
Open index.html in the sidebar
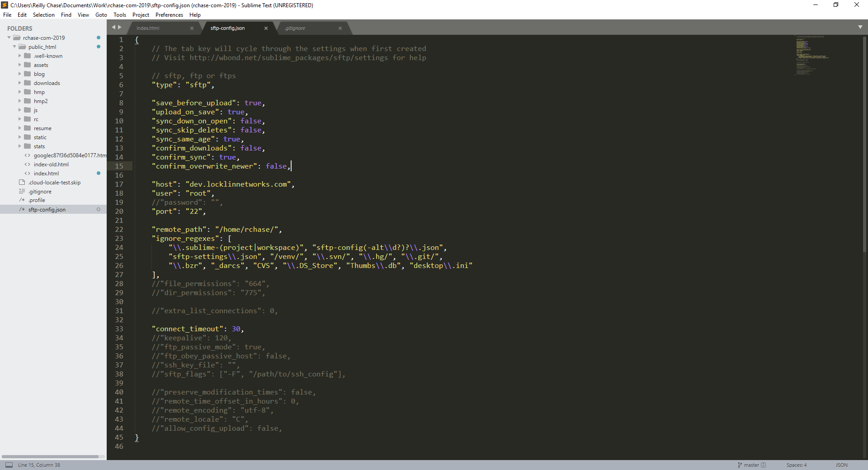[x=46, y=174]
